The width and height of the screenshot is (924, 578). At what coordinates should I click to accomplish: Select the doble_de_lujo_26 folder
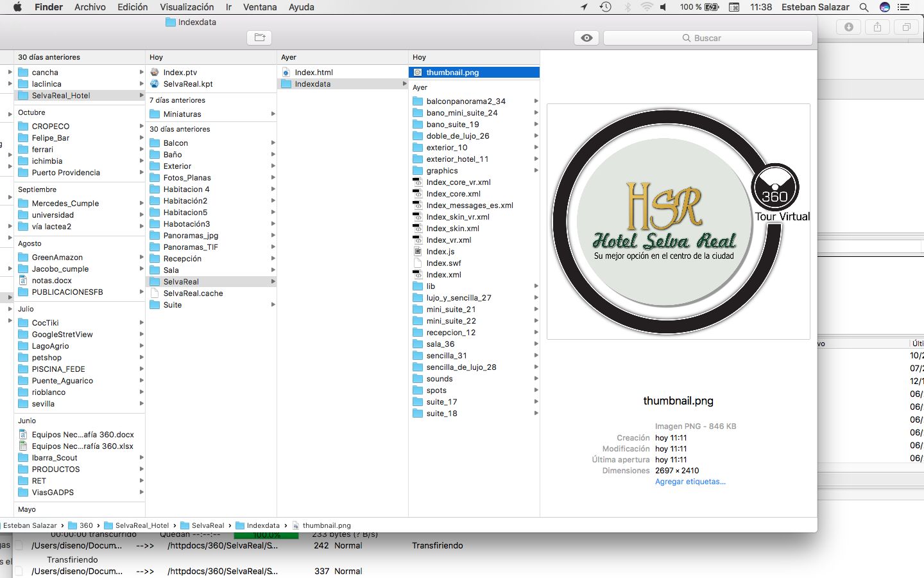tap(474, 136)
